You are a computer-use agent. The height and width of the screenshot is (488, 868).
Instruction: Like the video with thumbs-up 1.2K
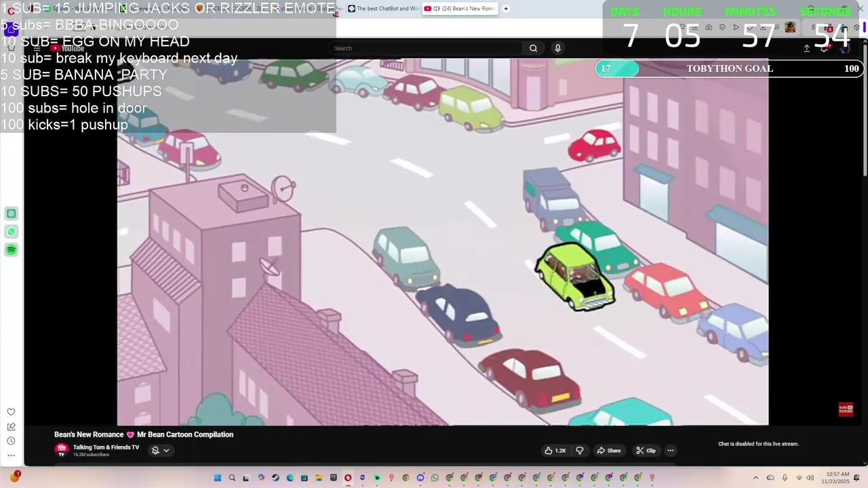[x=555, y=451]
